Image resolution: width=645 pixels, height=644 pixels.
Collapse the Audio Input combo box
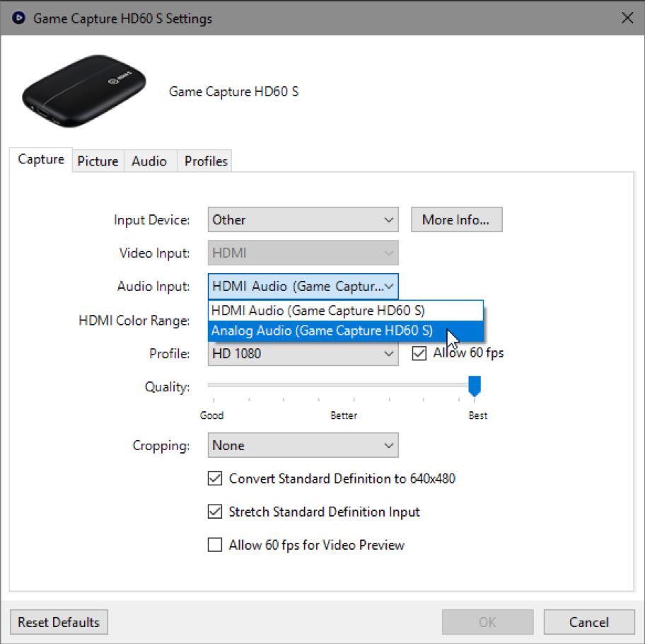303,287
